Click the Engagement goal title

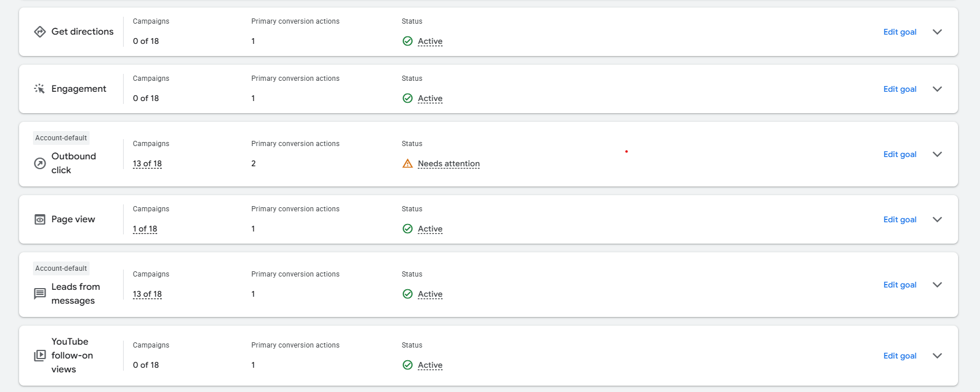coord(79,89)
